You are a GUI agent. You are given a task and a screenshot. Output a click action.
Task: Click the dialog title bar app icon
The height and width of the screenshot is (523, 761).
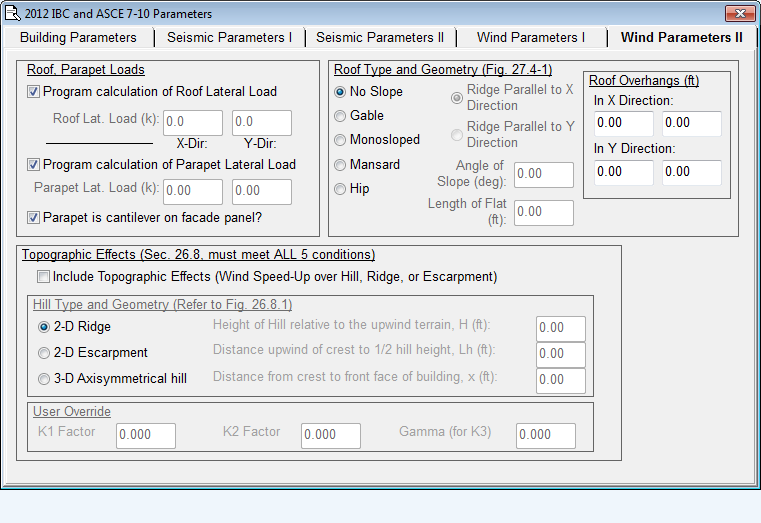[12, 13]
